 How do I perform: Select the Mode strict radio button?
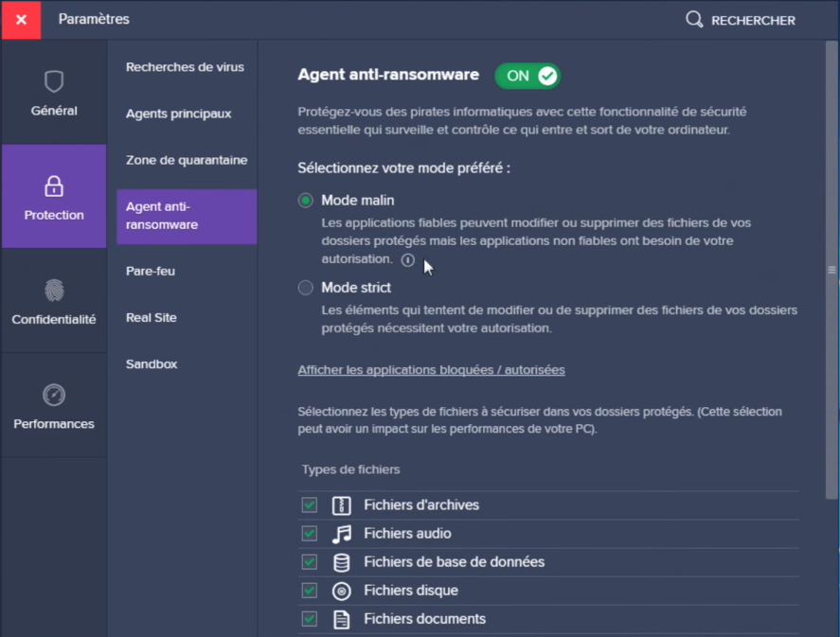[x=306, y=288]
